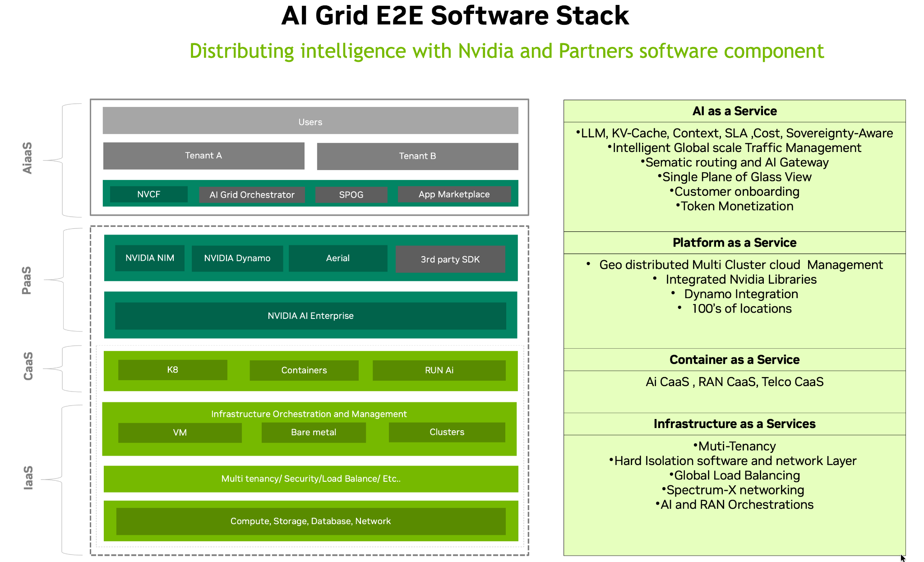The height and width of the screenshot is (562, 924).
Task: Click the SPOG component box
Action: [351, 195]
